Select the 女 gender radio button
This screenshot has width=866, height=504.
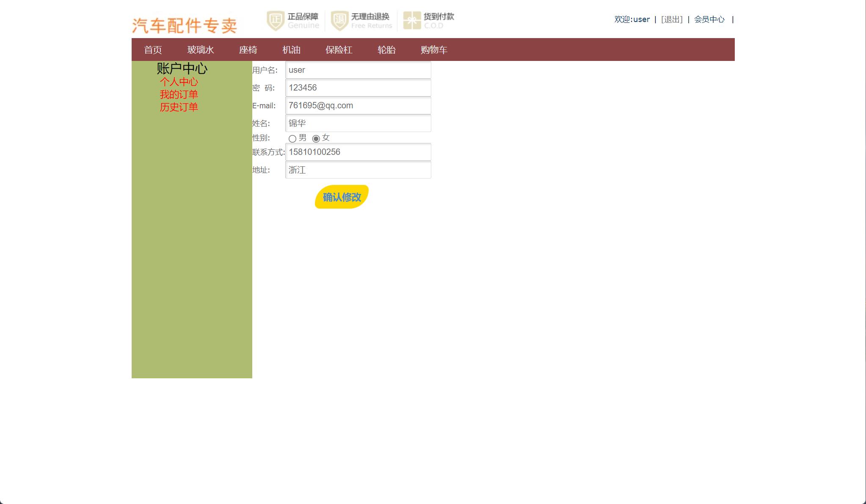coord(317,138)
